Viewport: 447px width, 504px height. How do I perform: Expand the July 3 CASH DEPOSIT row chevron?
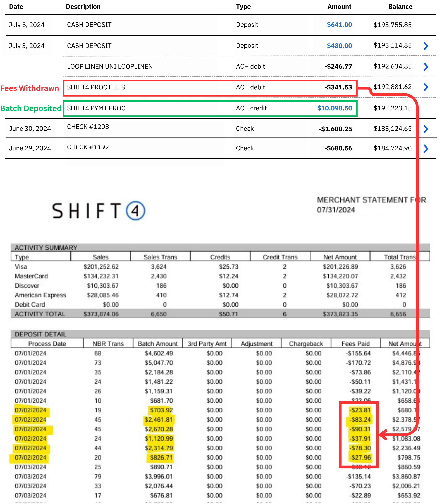[x=426, y=46]
